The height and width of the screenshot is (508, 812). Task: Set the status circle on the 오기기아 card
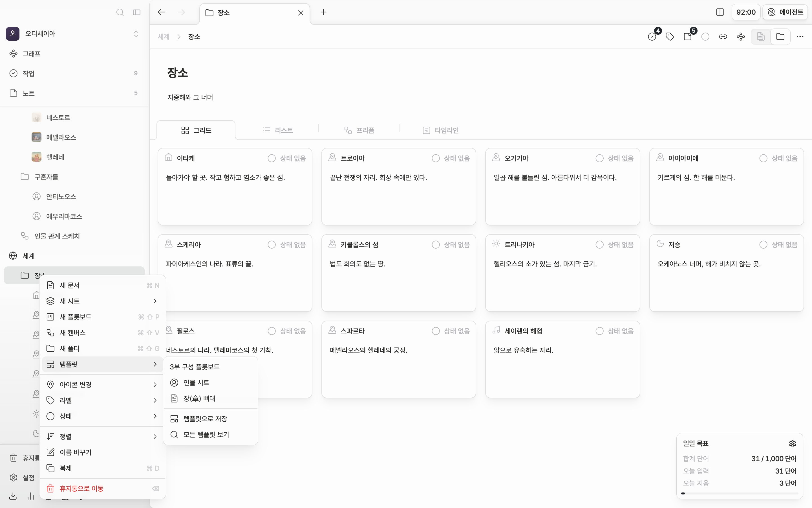(x=599, y=158)
